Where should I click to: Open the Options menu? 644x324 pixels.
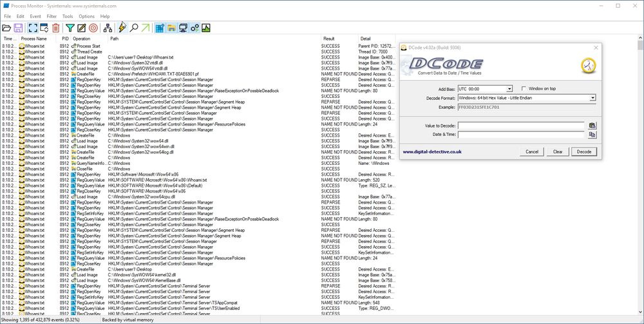[x=87, y=17]
